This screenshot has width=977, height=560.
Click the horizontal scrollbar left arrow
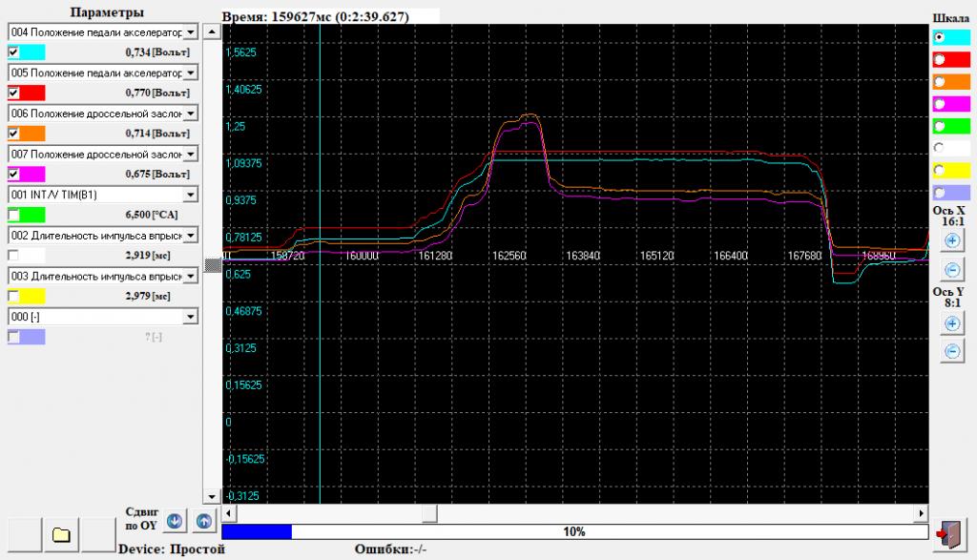coord(229,513)
